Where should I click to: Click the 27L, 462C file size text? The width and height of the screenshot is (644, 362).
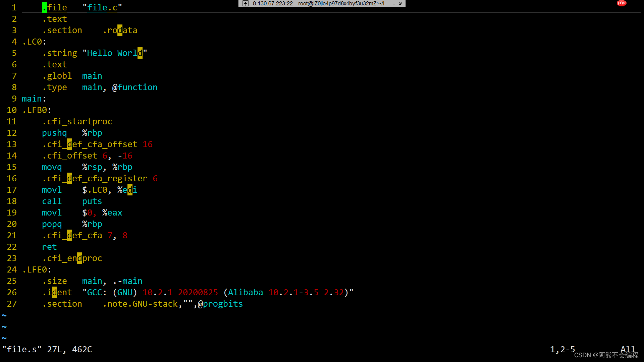69,349
